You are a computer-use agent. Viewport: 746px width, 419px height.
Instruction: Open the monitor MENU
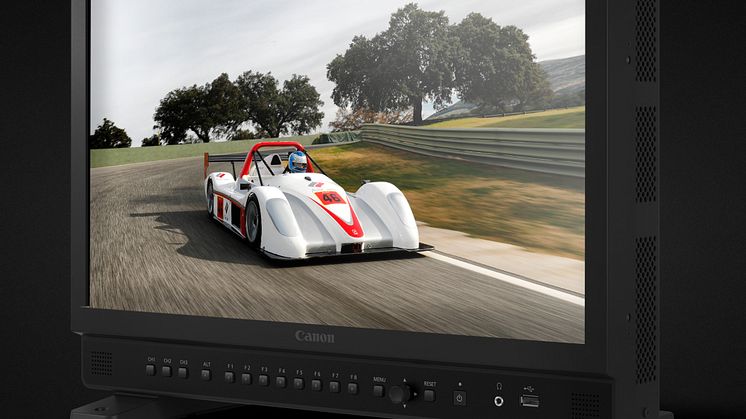379,390
